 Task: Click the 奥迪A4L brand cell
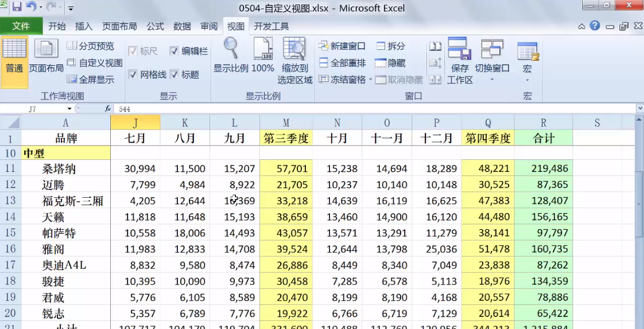click(x=65, y=265)
